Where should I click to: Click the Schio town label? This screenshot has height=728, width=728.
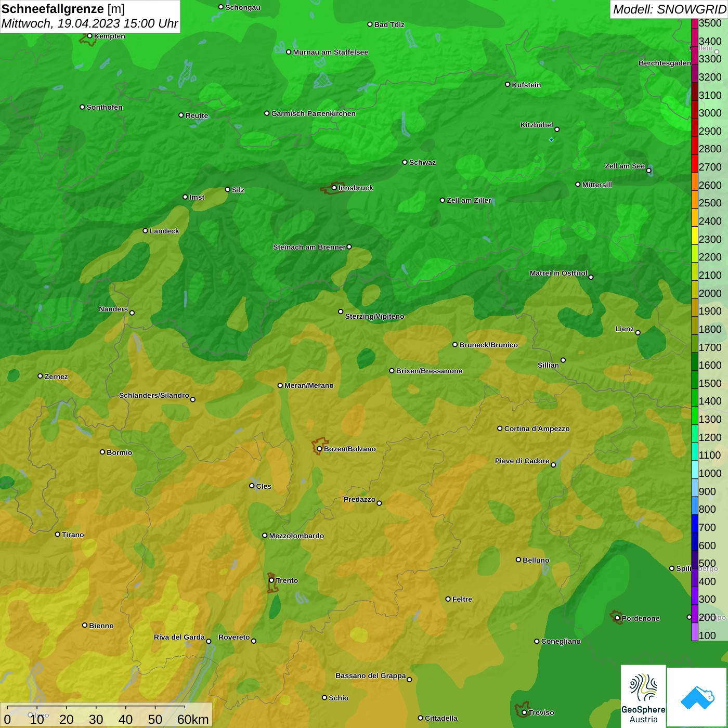[339, 698]
